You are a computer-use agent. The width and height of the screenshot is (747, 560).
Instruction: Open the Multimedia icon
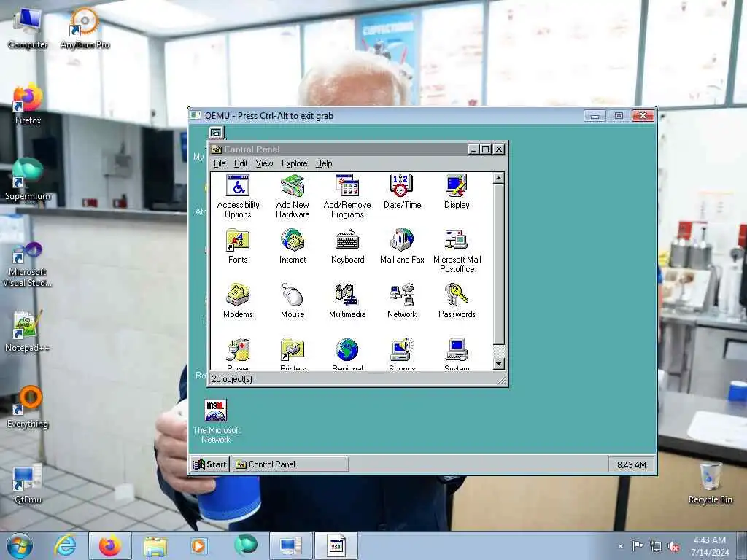(347, 301)
